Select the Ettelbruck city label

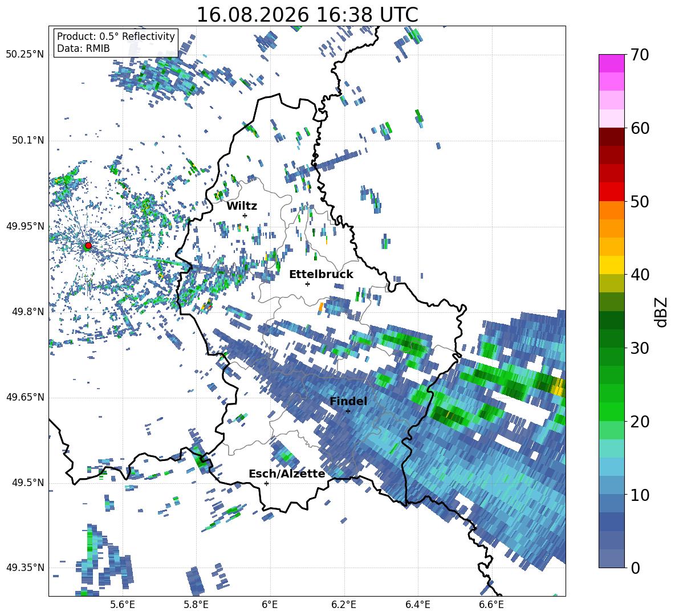321,275
